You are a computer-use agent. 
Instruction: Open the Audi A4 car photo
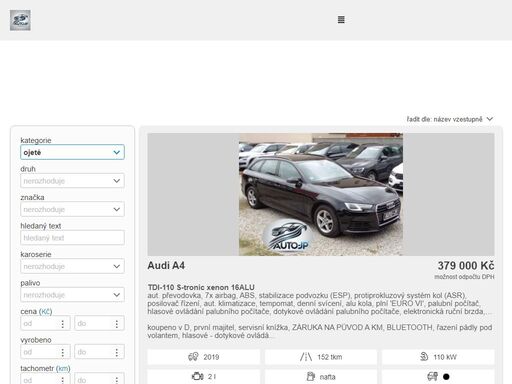[321, 194]
